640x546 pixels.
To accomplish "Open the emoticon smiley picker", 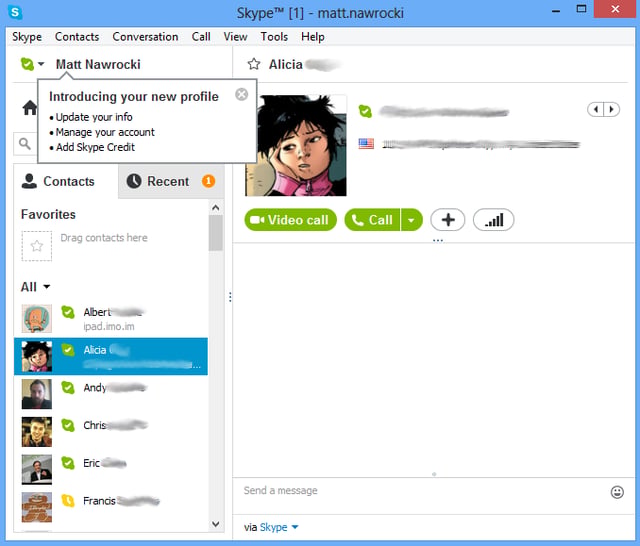I will pyautogui.click(x=617, y=492).
